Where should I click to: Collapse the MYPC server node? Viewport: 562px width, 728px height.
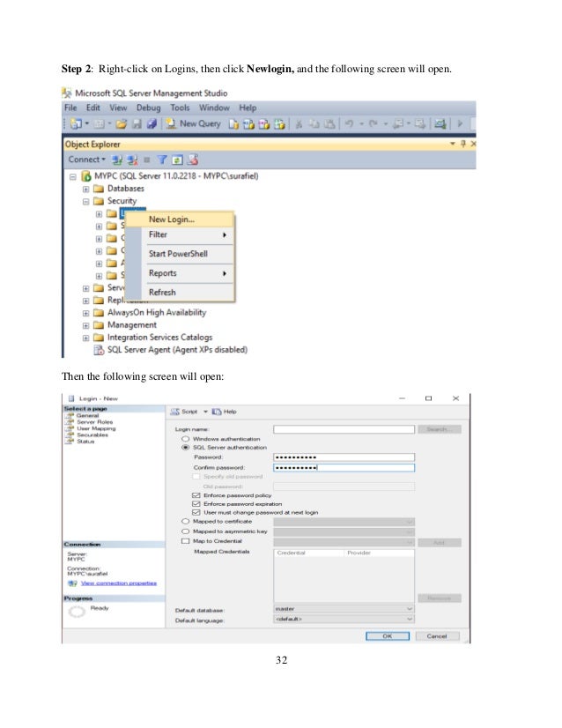click(73, 177)
